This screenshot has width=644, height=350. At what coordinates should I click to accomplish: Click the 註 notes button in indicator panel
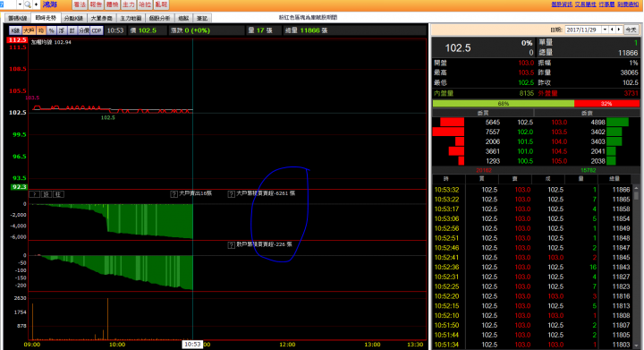coord(58,194)
